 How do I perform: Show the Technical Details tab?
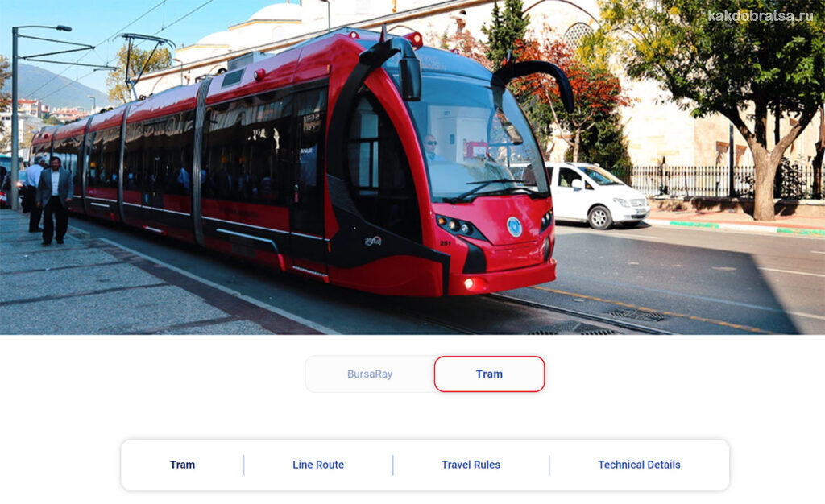pyautogui.click(x=639, y=465)
